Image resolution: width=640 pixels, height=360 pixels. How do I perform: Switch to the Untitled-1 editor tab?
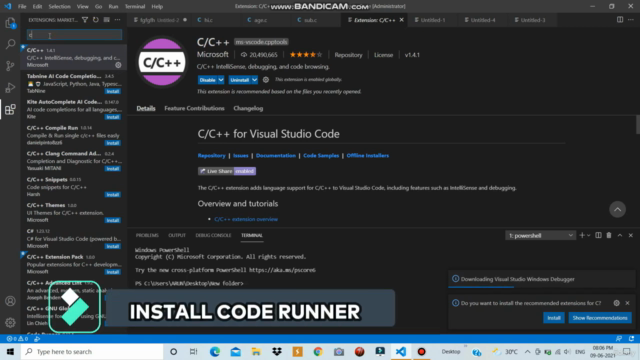point(433,20)
